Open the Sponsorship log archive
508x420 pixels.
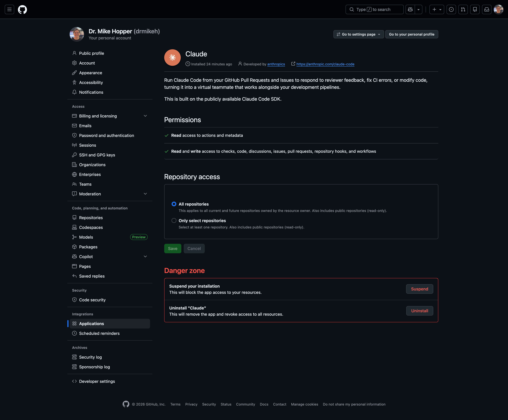[x=110, y=367]
